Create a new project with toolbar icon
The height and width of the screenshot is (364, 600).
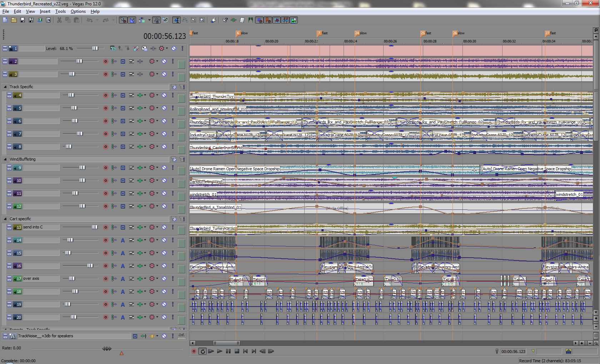5,20
